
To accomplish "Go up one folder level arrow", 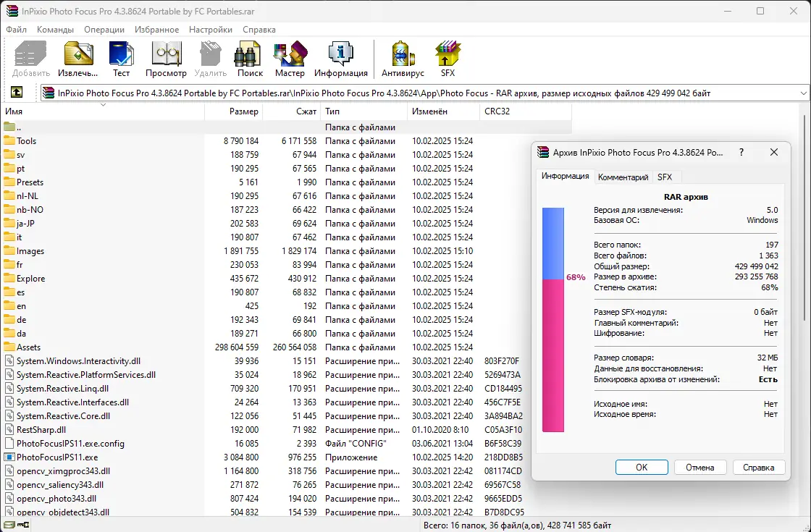I will (17, 93).
